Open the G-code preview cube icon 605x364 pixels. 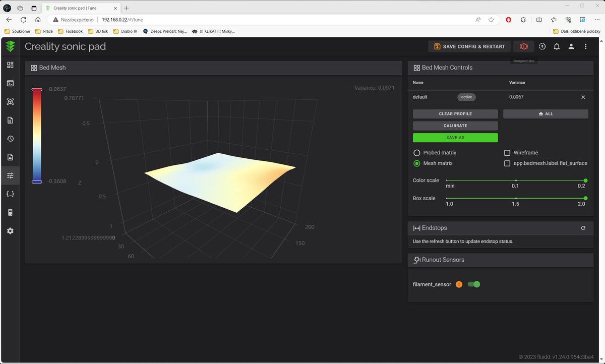[x=10, y=101]
